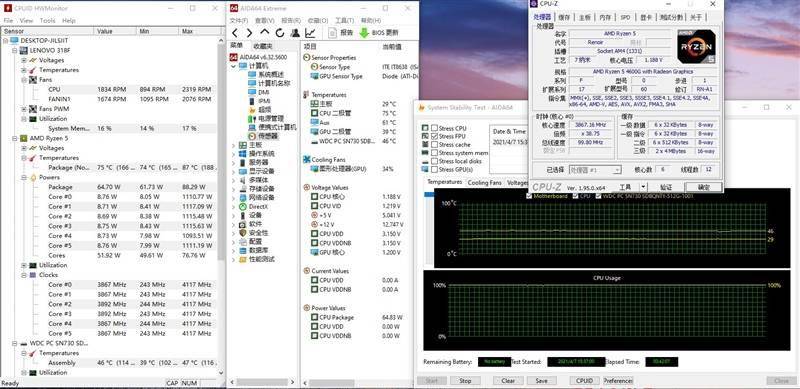Click the AIDA64 v6.32.5600 root node
800x389 pixels.
[x=259, y=57]
